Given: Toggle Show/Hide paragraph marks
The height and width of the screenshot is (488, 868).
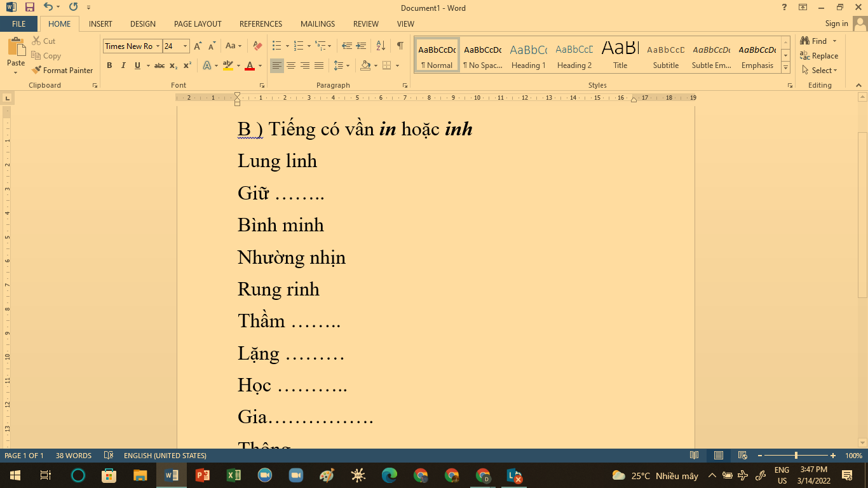Looking at the screenshot, I should (x=400, y=46).
